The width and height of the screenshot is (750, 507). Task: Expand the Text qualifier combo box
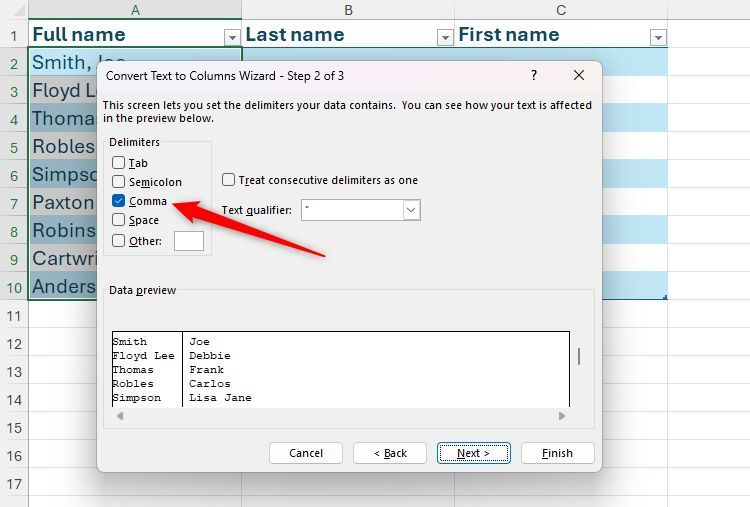(411, 210)
